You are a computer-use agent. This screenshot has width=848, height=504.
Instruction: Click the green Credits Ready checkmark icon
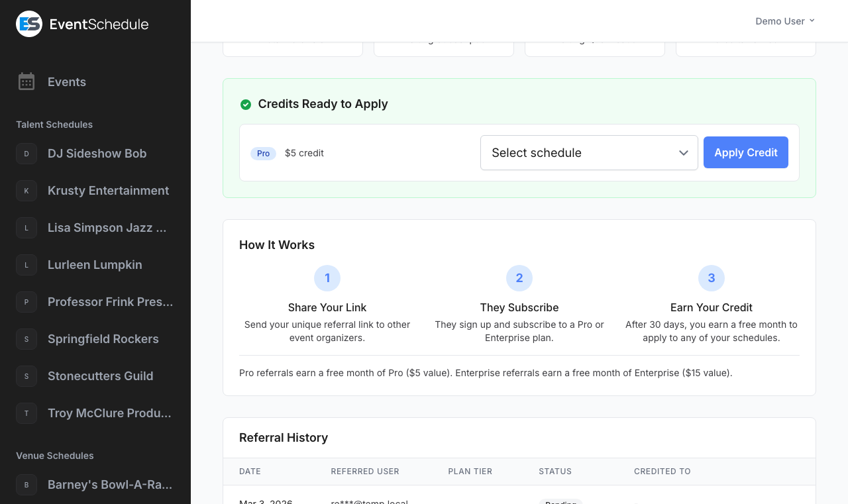246,105
